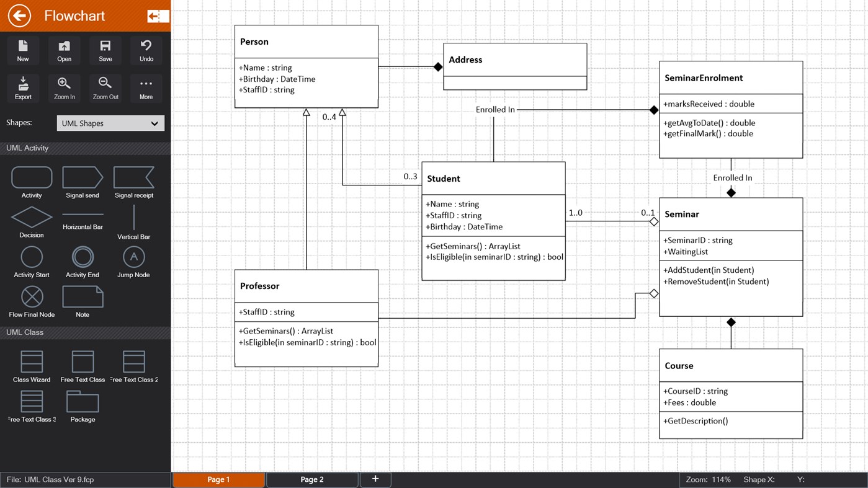Pick the Package shape from UML Class
Screen dimensions: 868x488
[82, 403]
